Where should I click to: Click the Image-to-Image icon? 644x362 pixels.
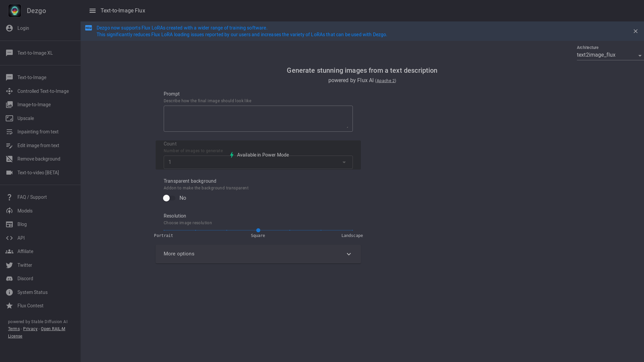point(9,105)
